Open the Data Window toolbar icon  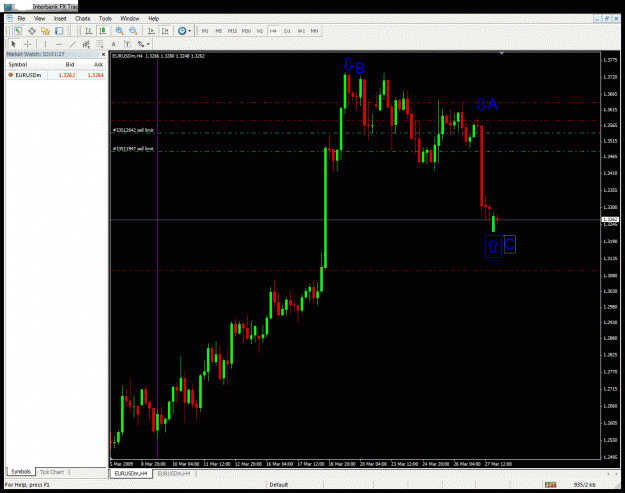(x=32, y=31)
